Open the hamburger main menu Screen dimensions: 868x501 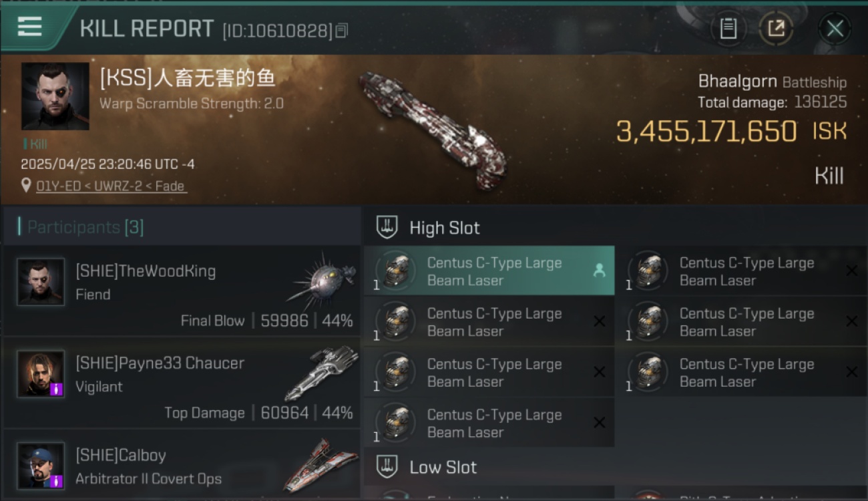click(30, 27)
